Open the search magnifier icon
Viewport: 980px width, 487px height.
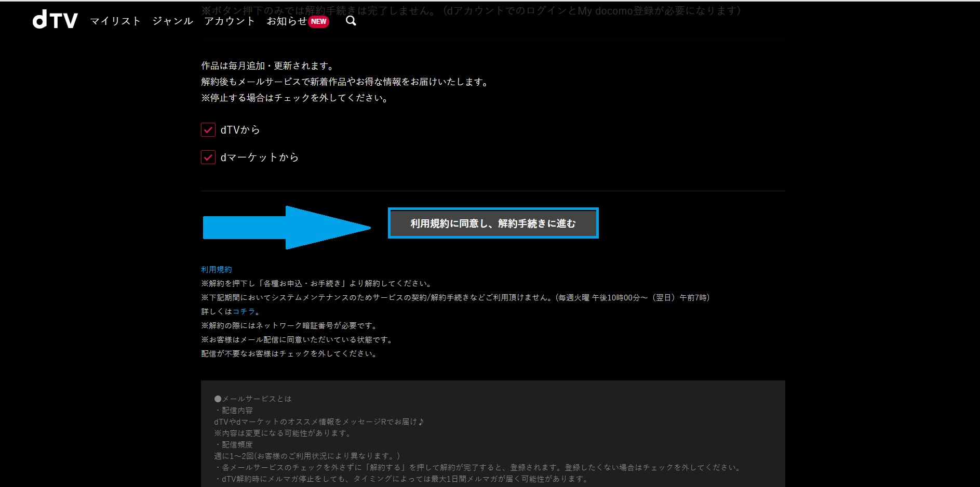(351, 21)
